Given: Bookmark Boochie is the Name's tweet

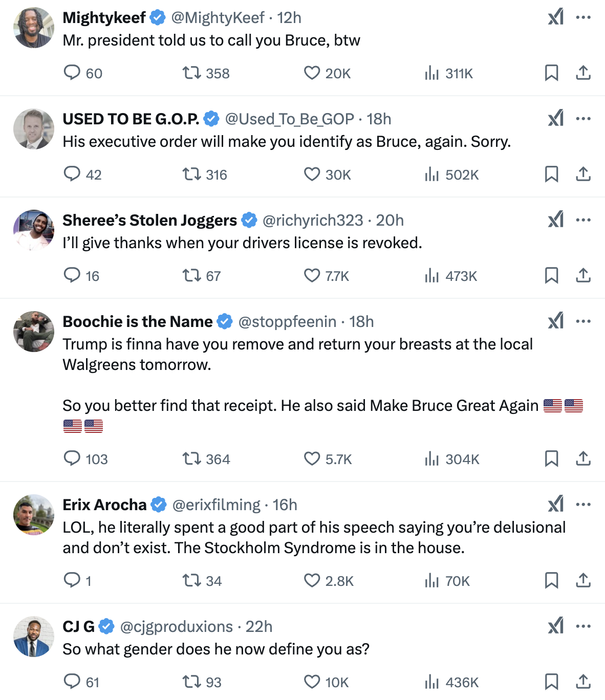Looking at the screenshot, I should (x=551, y=459).
